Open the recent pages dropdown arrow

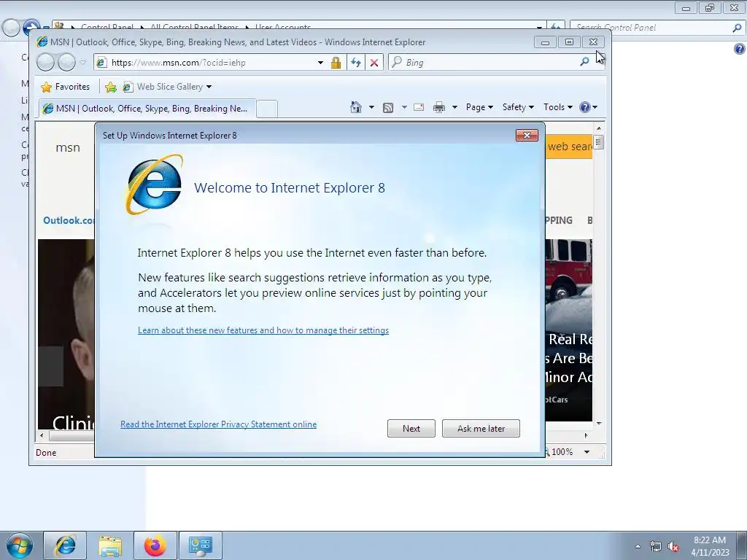[x=82, y=63]
